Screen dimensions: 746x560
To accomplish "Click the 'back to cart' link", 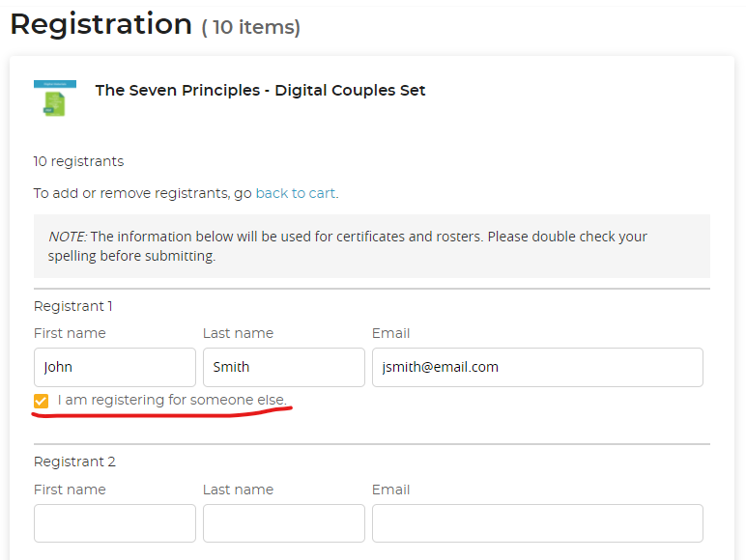I will (x=296, y=193).
